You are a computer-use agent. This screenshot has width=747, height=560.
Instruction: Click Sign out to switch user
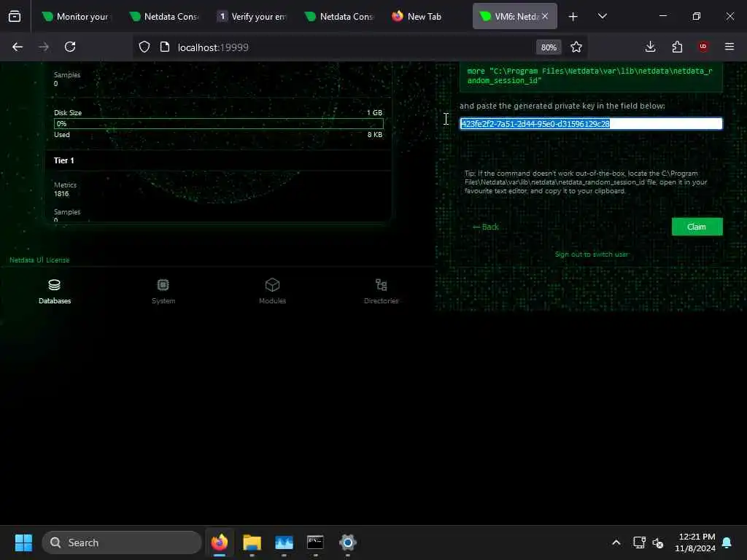[x=591, y=254]
